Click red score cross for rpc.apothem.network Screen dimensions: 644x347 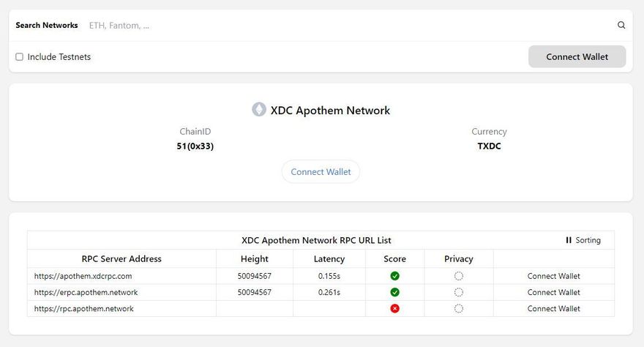(x=394, y=308)
